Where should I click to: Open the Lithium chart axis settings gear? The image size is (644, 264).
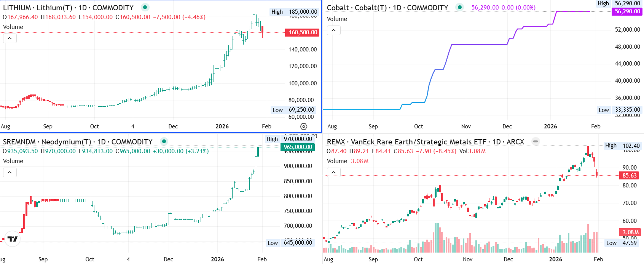point(303,126)
